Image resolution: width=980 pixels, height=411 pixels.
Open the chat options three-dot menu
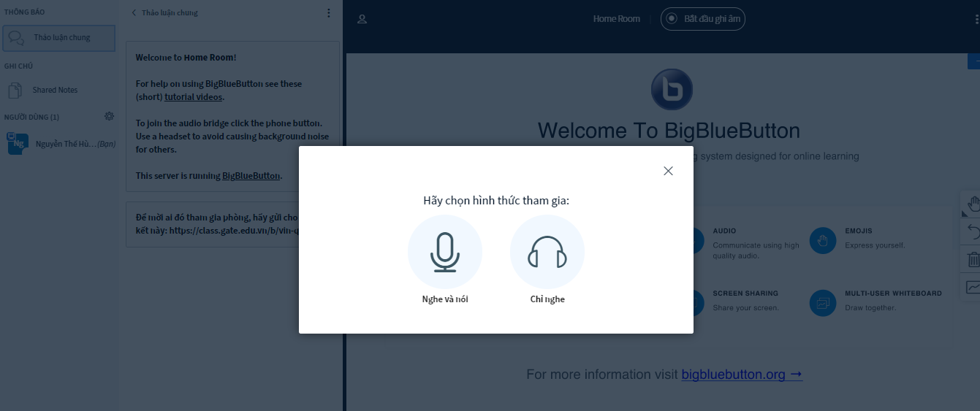click(328, 12)
